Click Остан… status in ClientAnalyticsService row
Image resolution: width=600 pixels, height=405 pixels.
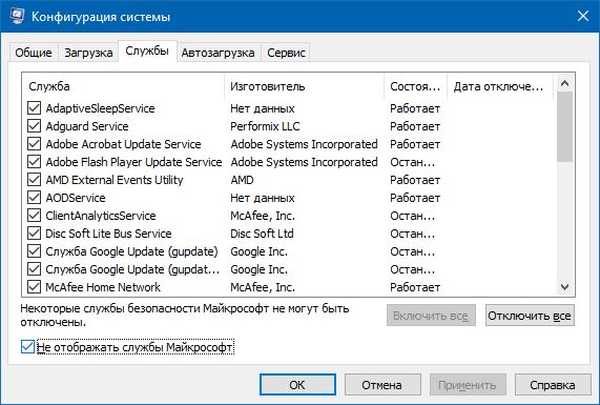[412, 216]
